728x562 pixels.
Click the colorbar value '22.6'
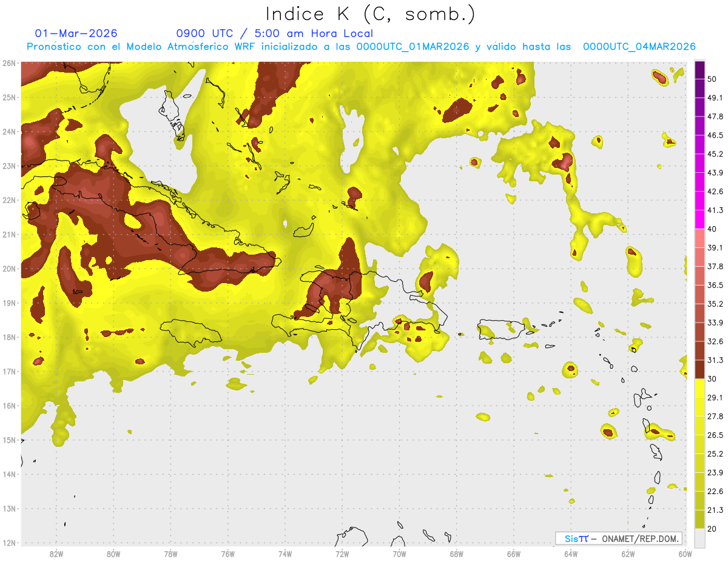coord(715,492)
